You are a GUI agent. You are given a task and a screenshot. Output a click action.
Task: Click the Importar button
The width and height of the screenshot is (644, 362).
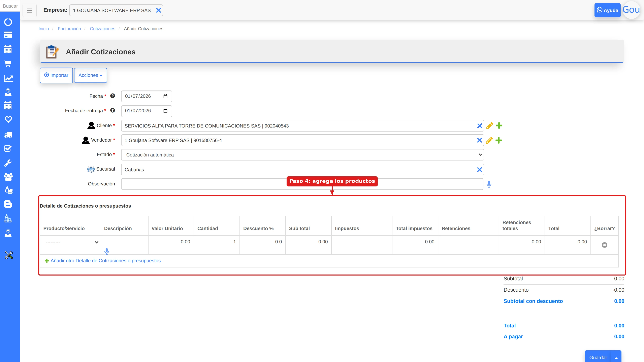(56, 75)
